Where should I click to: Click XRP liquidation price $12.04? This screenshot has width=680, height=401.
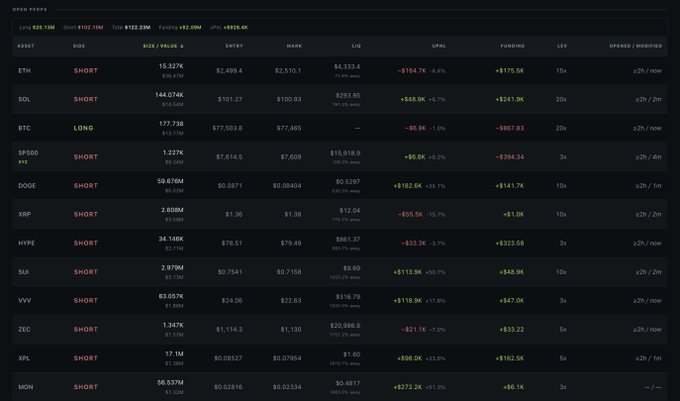click(x=350, y=211)
